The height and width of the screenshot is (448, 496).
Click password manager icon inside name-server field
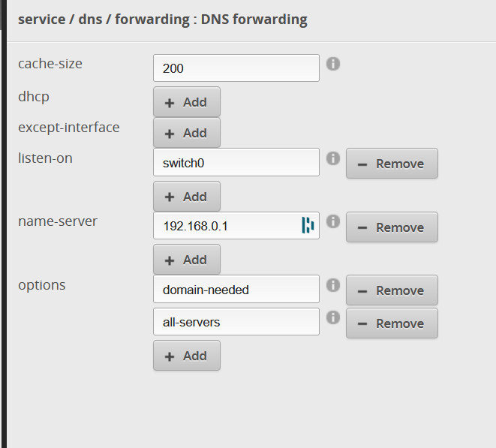pyautogui.click(x=308, y=225)
